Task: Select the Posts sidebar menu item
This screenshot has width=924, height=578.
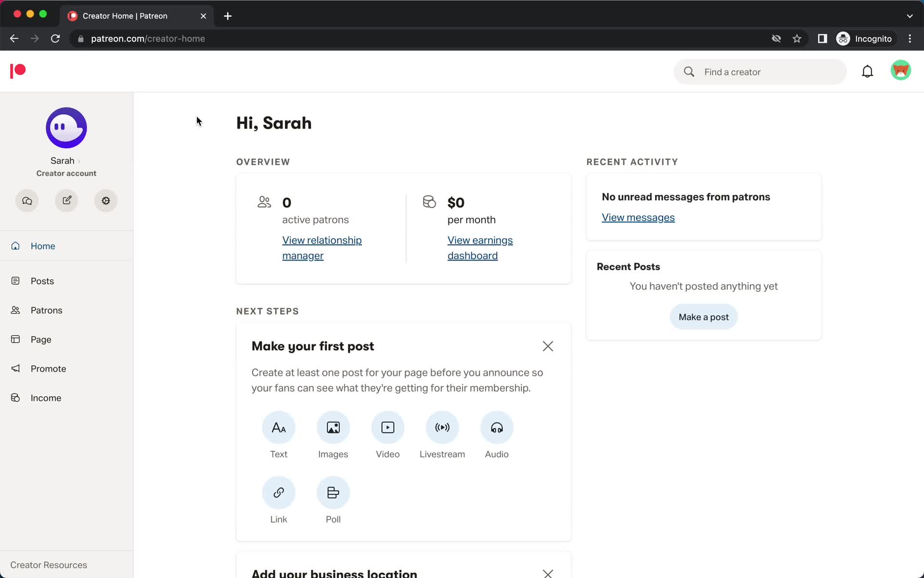Action: point(42,281)
